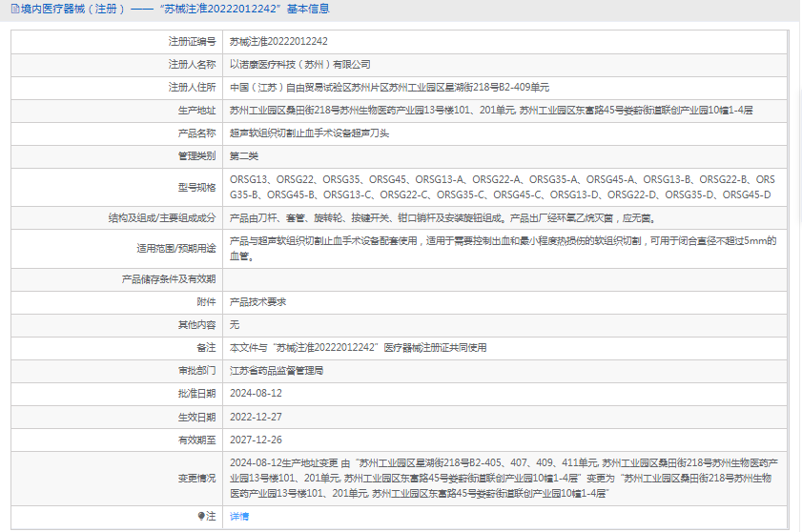This screenshot has height=532, width=802.
Task: Click the 备注 remark text
Action: click(x=358, y=348)
